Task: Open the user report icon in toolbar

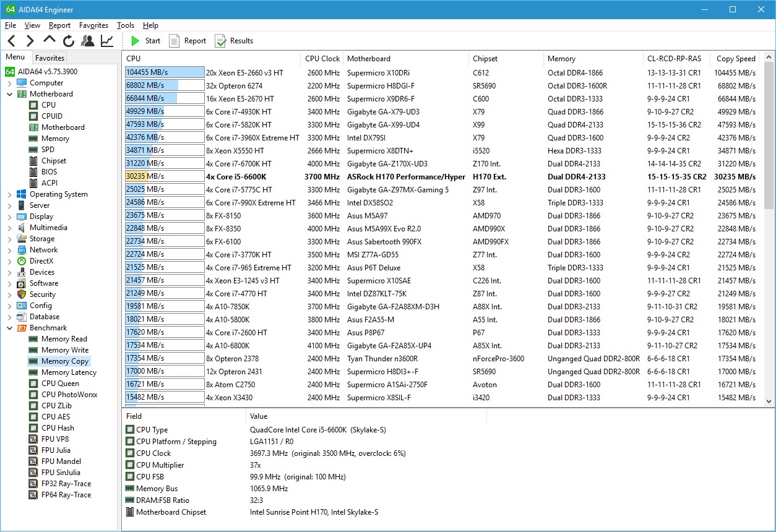Action: tap(88, 41)
